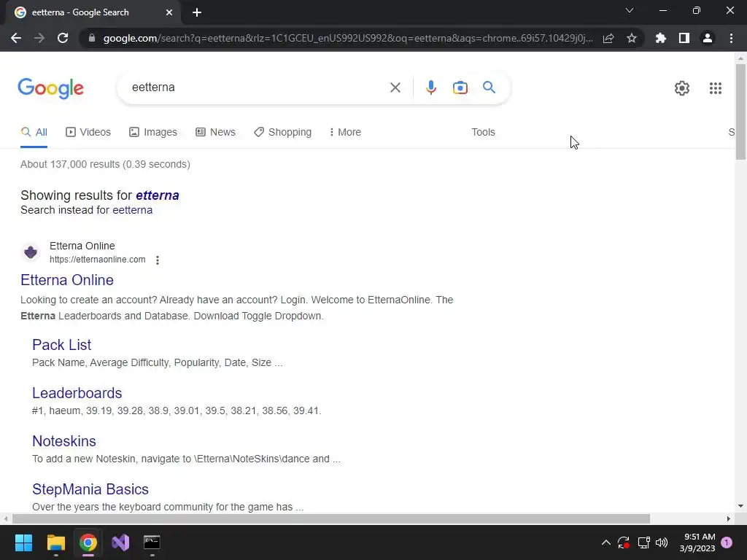This screenshot has height=560, width=747.
Task: Bookmark this tab with star icon
Action: coord(632,38)
